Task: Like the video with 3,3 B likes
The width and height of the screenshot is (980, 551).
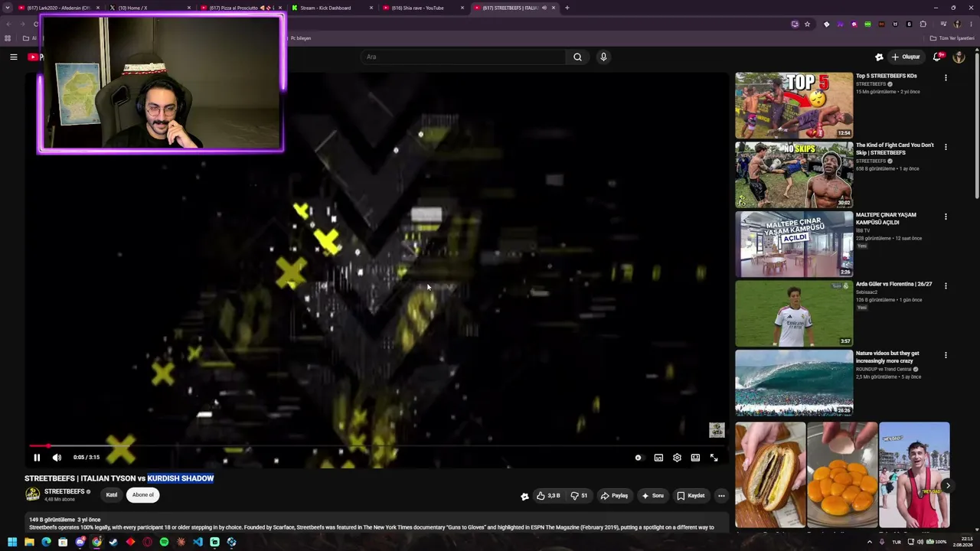Action: 549,496
